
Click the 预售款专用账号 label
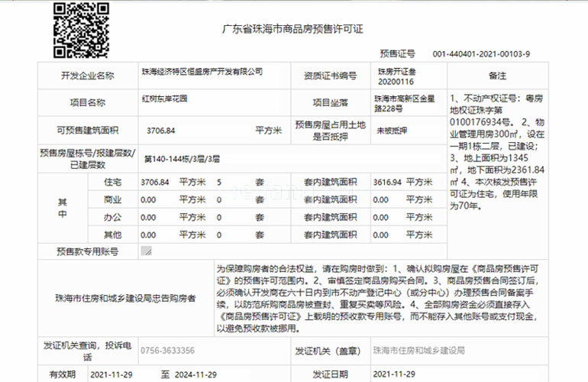[x=88, y=251]
